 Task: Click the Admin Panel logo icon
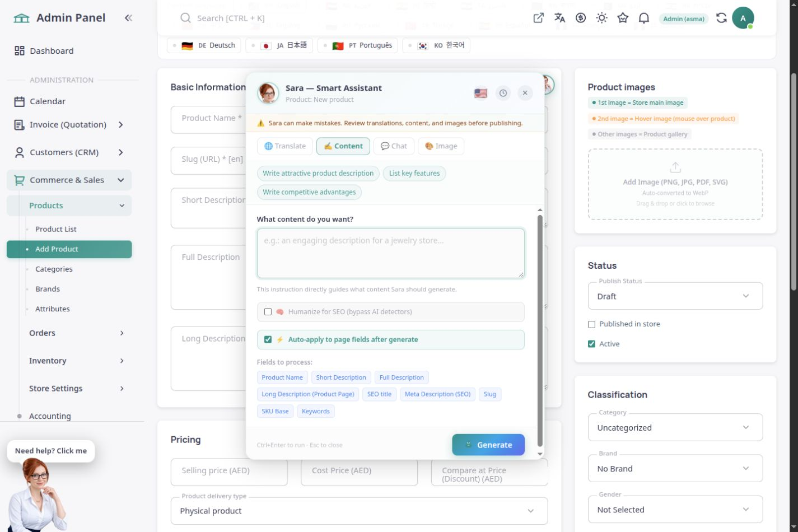pyautogui.click(x=21, y=18)
